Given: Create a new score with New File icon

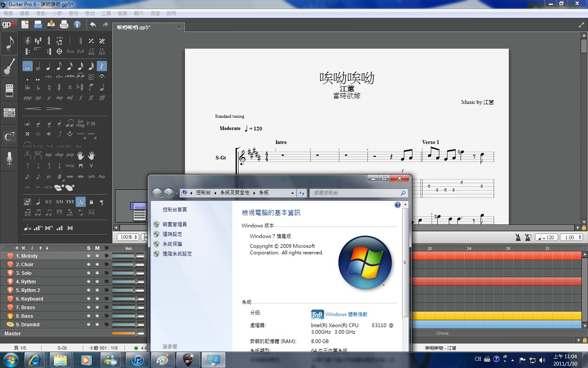Looking at the screenshot, I should tap(25, 25).
